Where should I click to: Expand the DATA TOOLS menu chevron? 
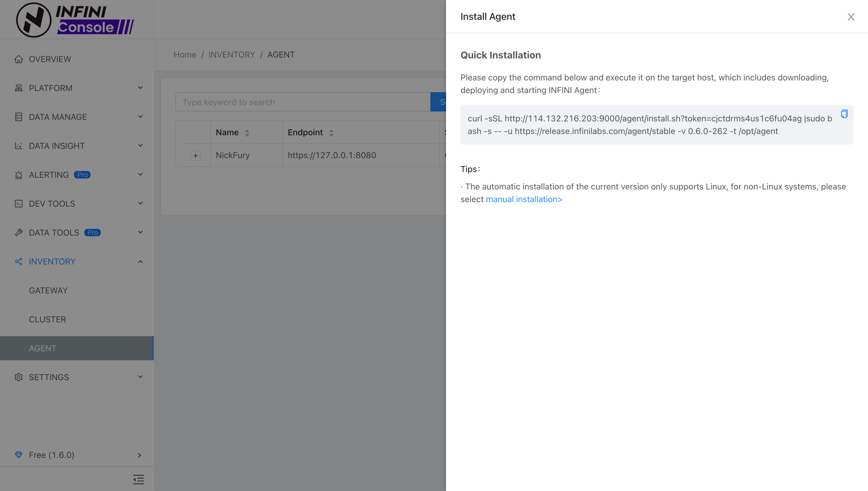tap(140, 232)
